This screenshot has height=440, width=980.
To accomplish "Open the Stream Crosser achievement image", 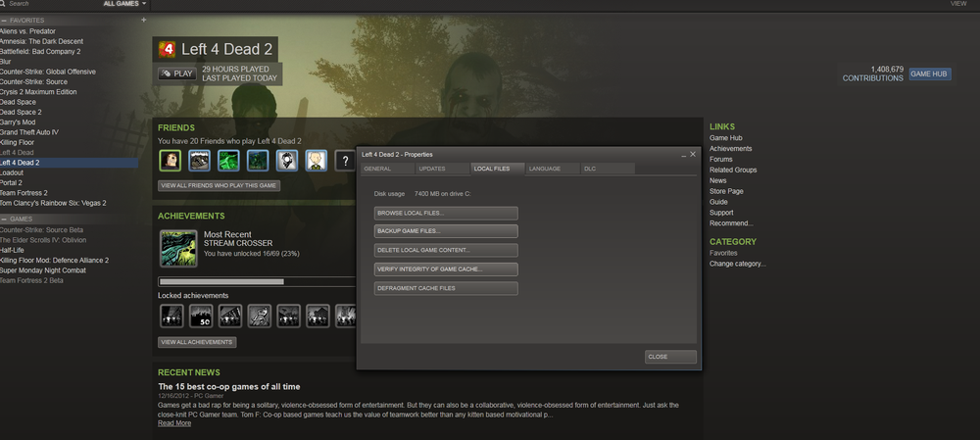I will pyautogui.click(x=178, y=248).
